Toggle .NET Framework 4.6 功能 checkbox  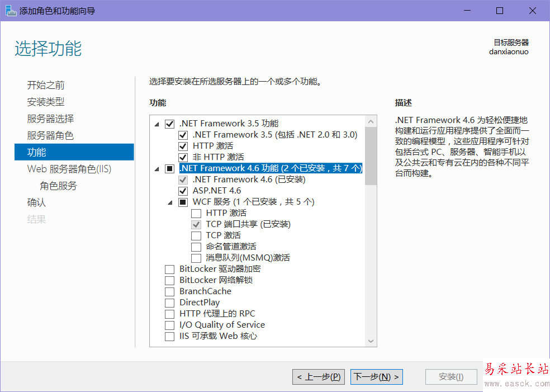pyautogui.click(x=170, y=169)
